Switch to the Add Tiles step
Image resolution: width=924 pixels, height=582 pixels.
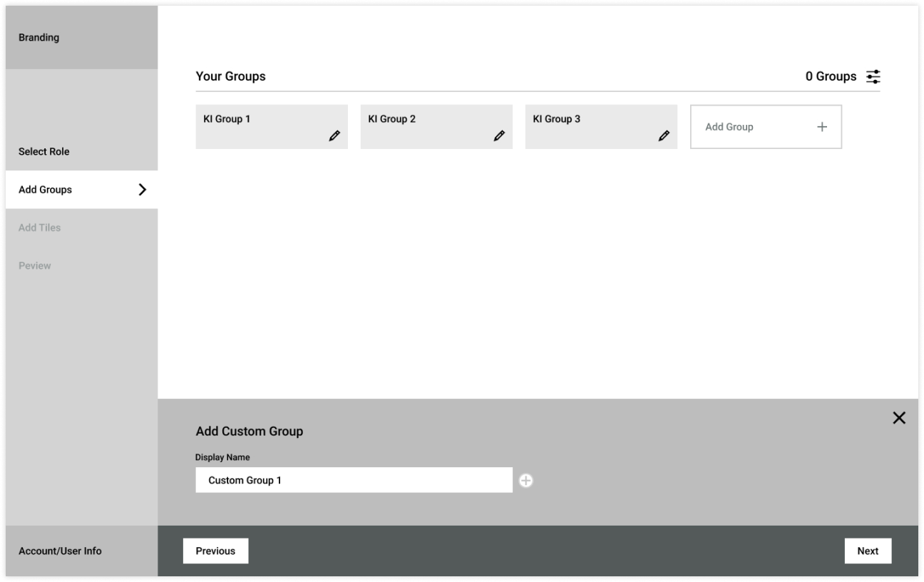tap(39, 228)
